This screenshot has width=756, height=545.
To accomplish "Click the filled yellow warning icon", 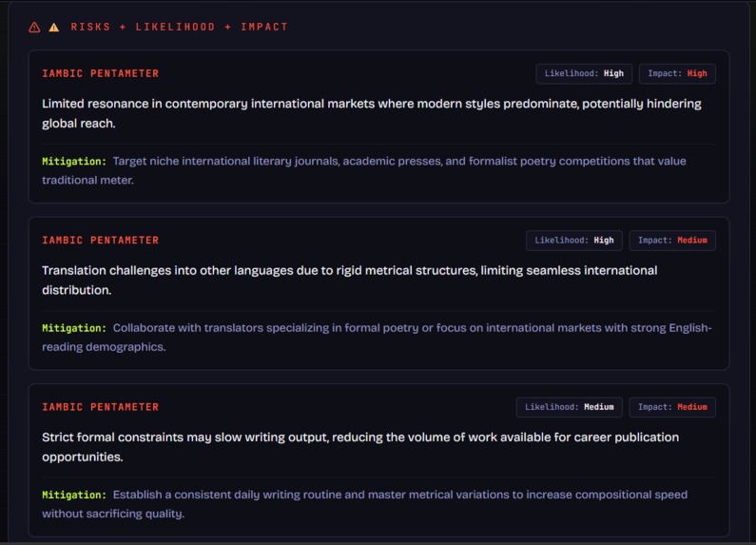I will [54, 28].
